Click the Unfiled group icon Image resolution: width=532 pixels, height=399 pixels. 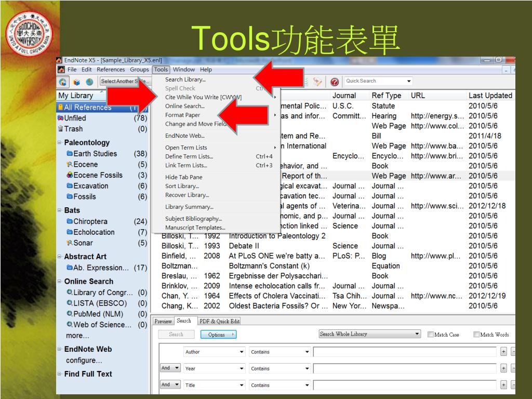pyautogui.click(x=60, y=118)
